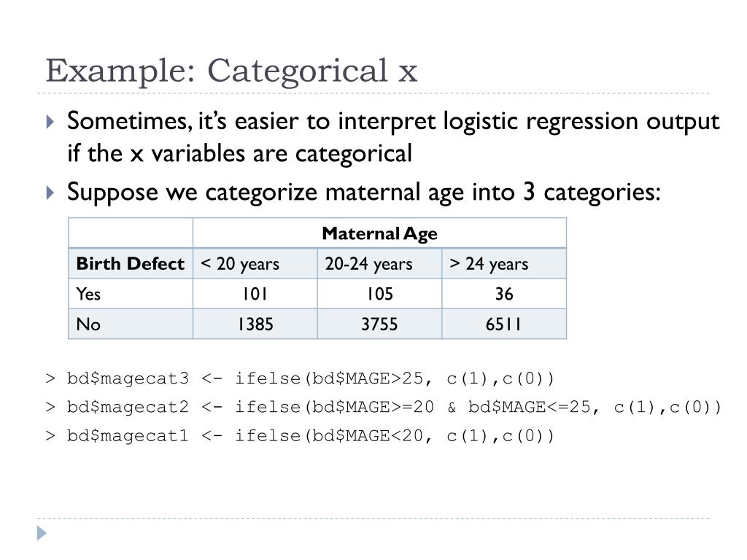Click the cell containing 1385

[255, 324]
